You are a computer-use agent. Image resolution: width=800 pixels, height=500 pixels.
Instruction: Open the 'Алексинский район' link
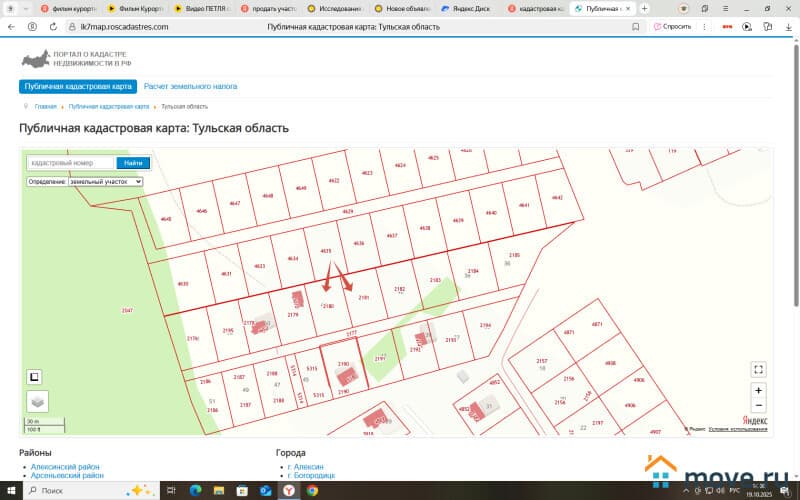(65, 467)
